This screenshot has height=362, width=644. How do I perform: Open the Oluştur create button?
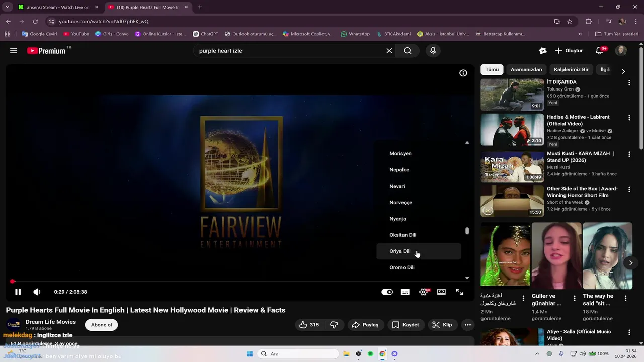pos(569,51)
